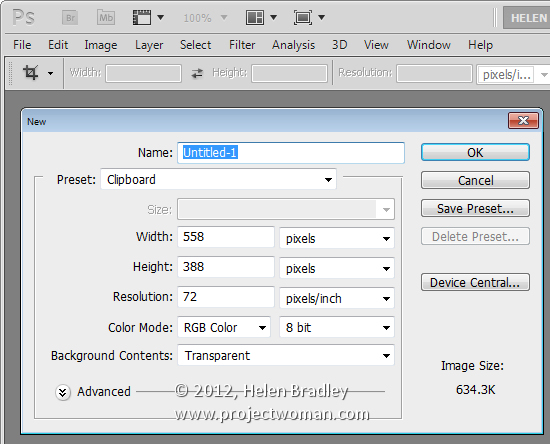The image size is (550, 444).
Task: Open Mini Bridge via Mb icon
Action: point(106,18)
